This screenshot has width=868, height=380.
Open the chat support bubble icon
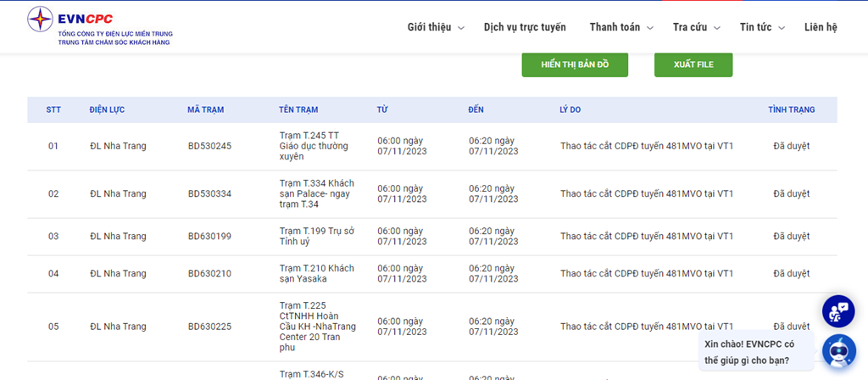click(x=838, y=310)
